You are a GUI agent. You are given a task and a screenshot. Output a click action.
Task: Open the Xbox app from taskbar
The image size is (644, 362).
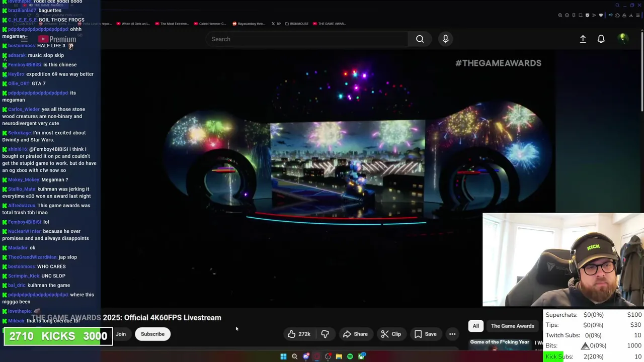pyautogui.click(x=362, y=356)
